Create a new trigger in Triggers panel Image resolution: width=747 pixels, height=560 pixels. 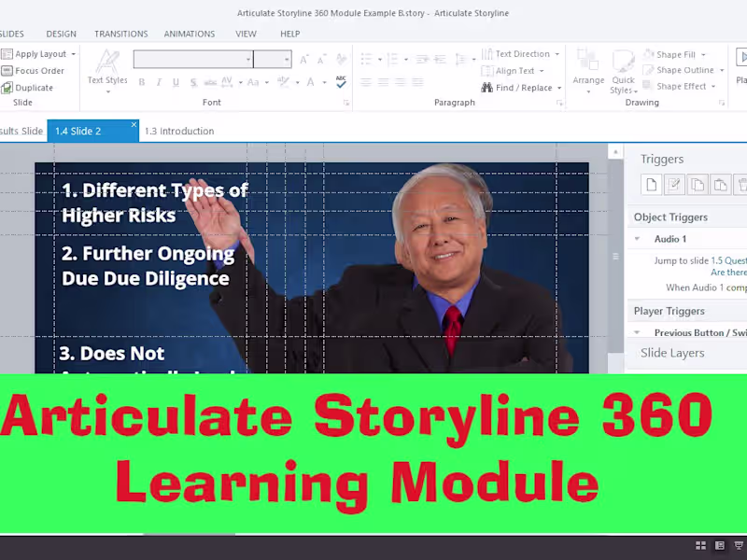click(x=651, y=185)
